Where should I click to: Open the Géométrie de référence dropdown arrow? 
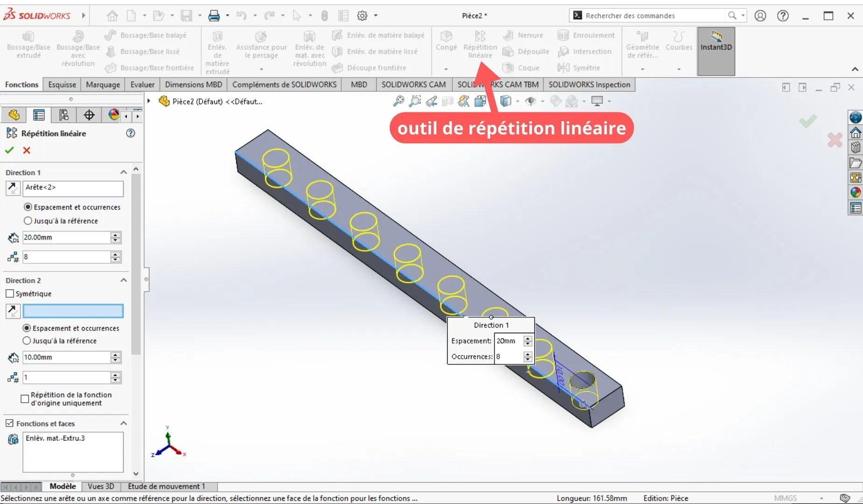coord(643,69)
